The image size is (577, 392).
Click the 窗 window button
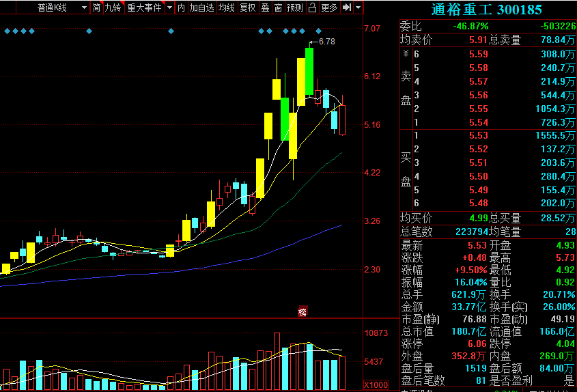pos(278,8)
